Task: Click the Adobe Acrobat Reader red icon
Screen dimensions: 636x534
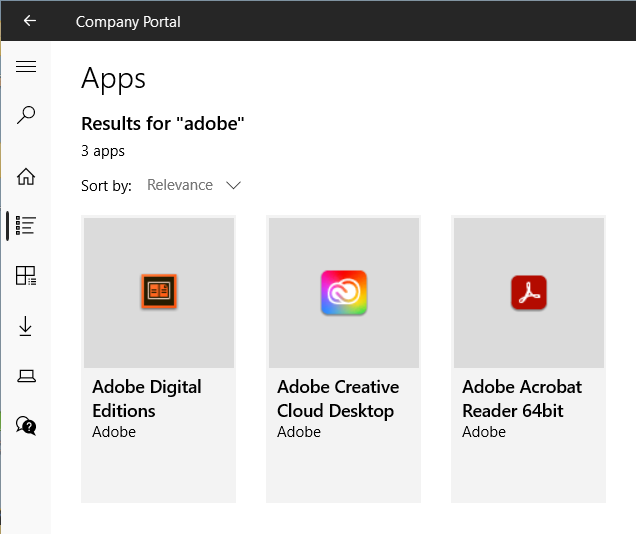Action: [529, 292]
